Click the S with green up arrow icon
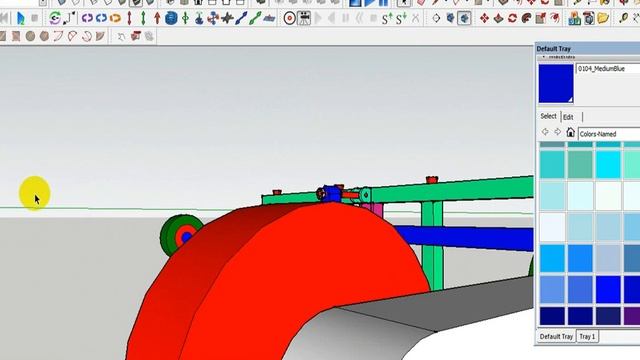The height and width of the screenshot is (360, 640). click(387, 18)
